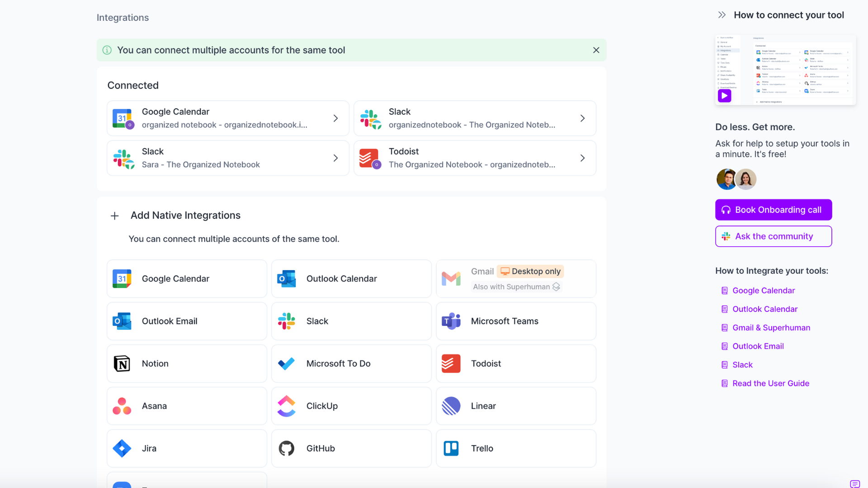Viewport: 868px width, 488px height.
Task: Open the chat widget icon at bottom right
Action: tap(854, 483)
